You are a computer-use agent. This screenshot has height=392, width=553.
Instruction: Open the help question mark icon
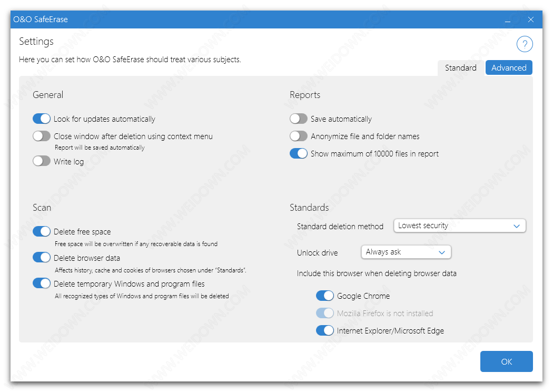[x=525, y=44]
